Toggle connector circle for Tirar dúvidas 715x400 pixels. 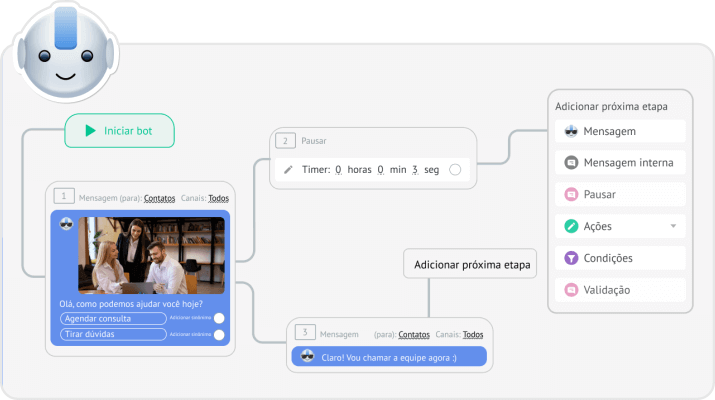point(219,335)
